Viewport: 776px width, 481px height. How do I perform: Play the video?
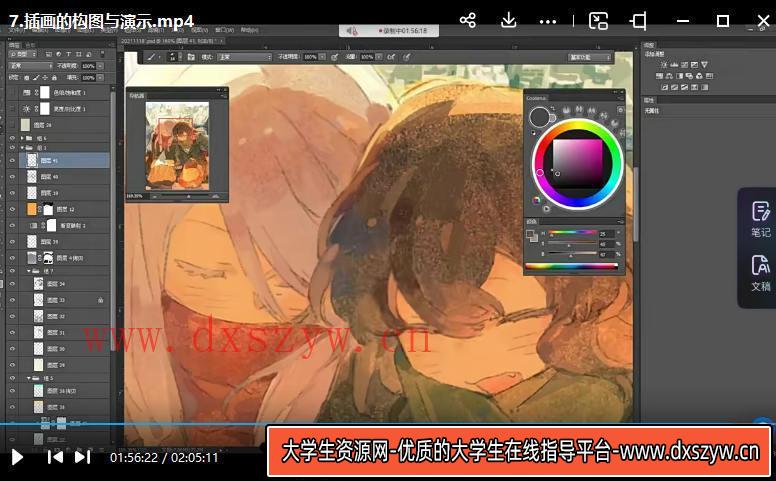17,457
